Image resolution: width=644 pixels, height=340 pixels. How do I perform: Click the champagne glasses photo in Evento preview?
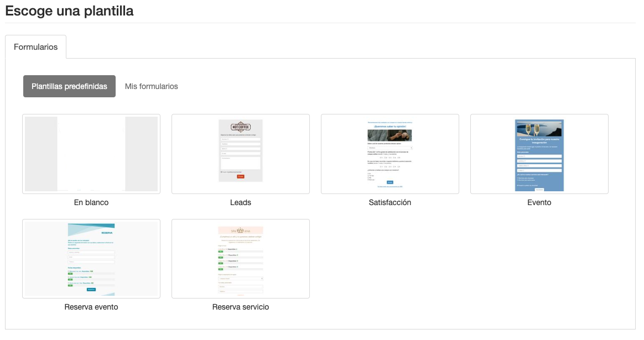point(539,129)
